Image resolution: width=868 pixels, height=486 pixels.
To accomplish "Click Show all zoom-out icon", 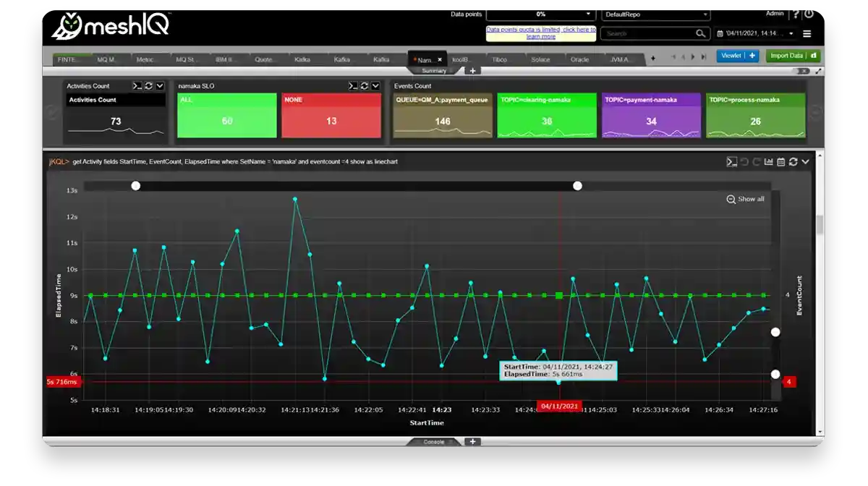I will coord(731,199).
